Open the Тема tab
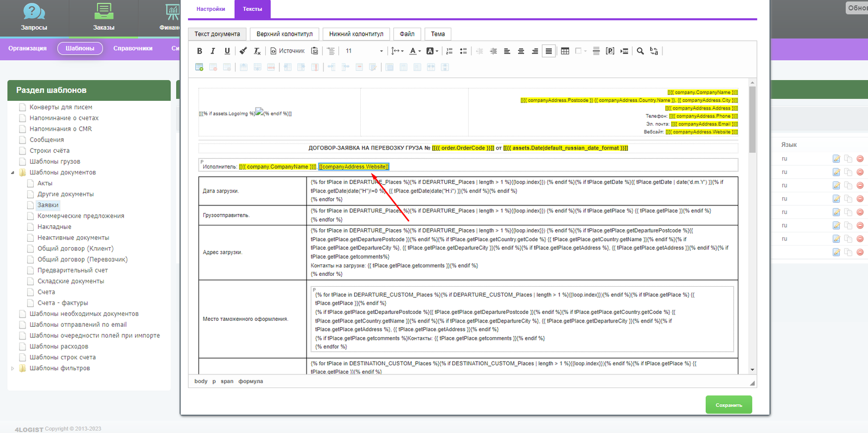Image resolution: width=868 pixels, height=433 pixels. pos(438,34)
